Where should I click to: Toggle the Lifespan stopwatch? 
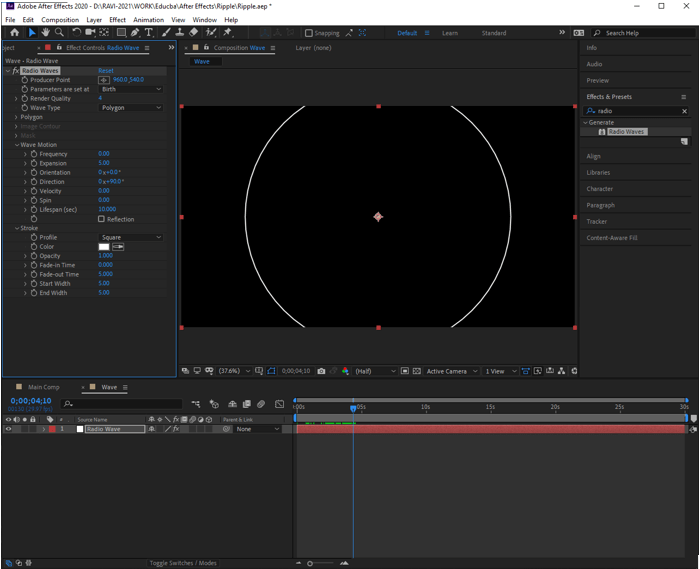pos(34,209)
